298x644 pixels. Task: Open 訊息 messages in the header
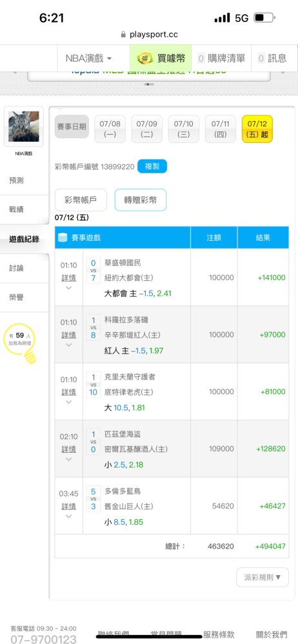(x=272, y=59)
